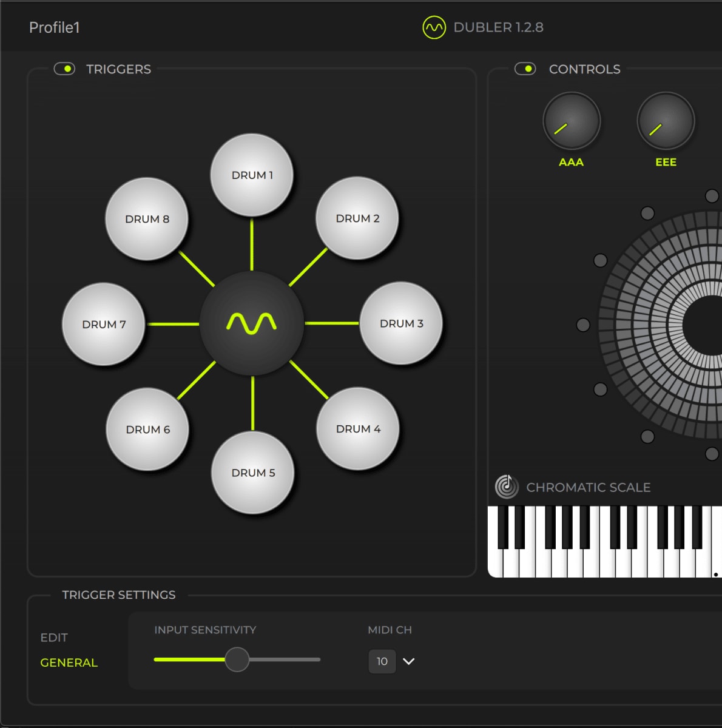Select the DRUM 7 trigger pad
The height and width of the screenshot is (728, 722).
tap(104, 325)
